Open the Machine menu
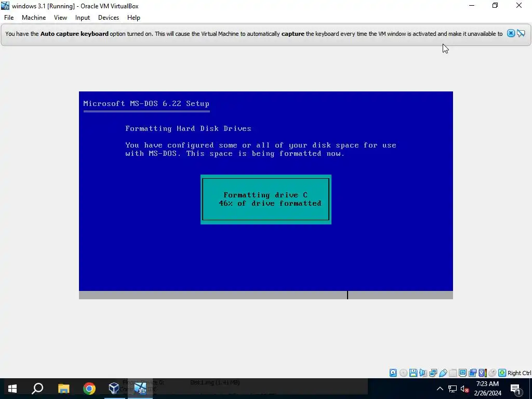 [x=34, y=18]
